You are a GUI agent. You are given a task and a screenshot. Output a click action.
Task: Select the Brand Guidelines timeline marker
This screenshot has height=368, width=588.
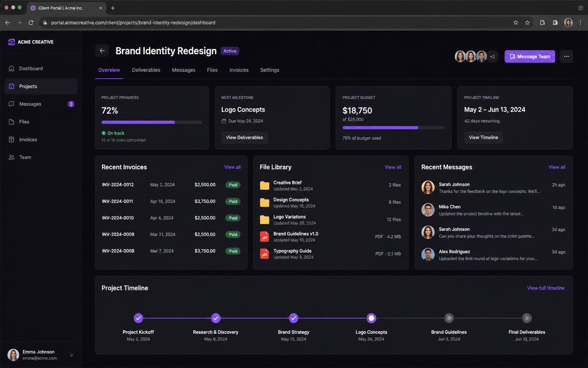click(x=449, y=318)
